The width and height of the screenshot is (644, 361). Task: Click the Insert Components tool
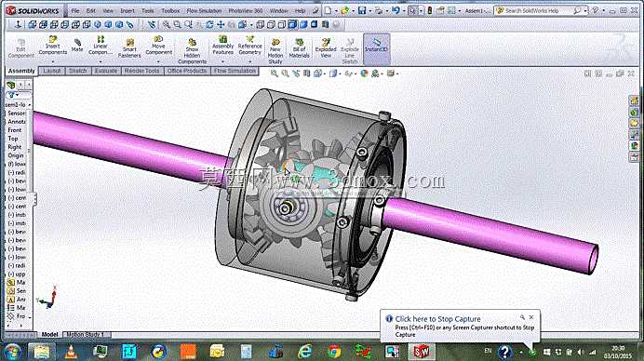pos(52,46)
